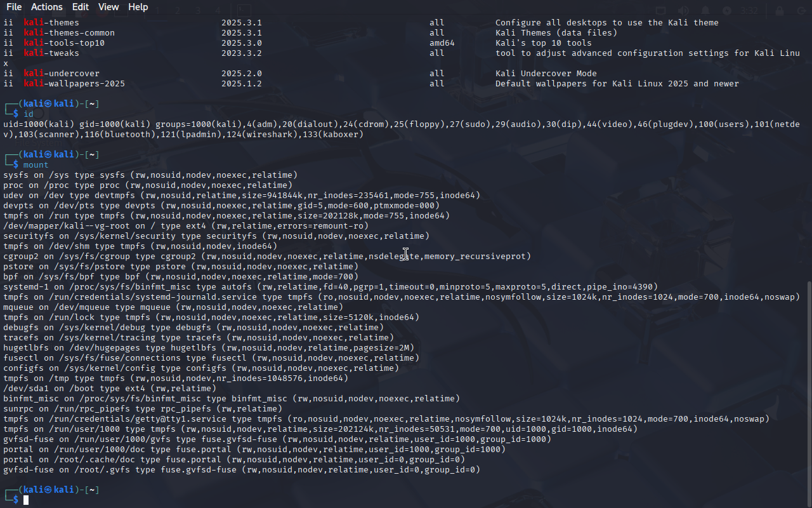Click the terminal scrollbar thumb
The height and width of the screenshot is (508, 812).
click(808, 394)
